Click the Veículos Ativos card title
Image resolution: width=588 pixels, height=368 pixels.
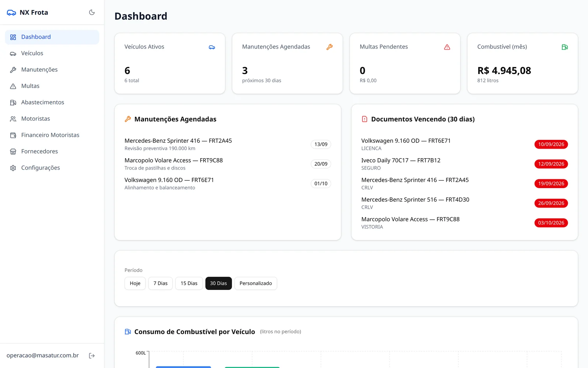point(144,47)
